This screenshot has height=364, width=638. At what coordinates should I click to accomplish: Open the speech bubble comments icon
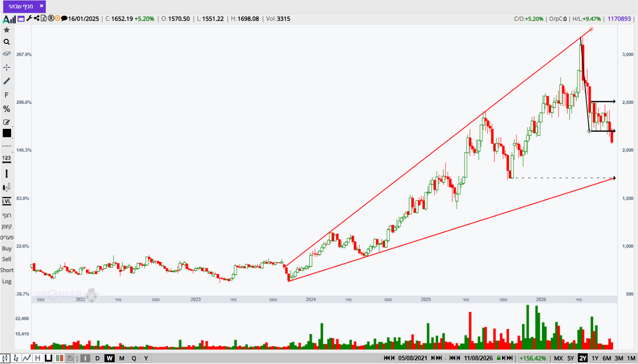(x=64, y=19)
